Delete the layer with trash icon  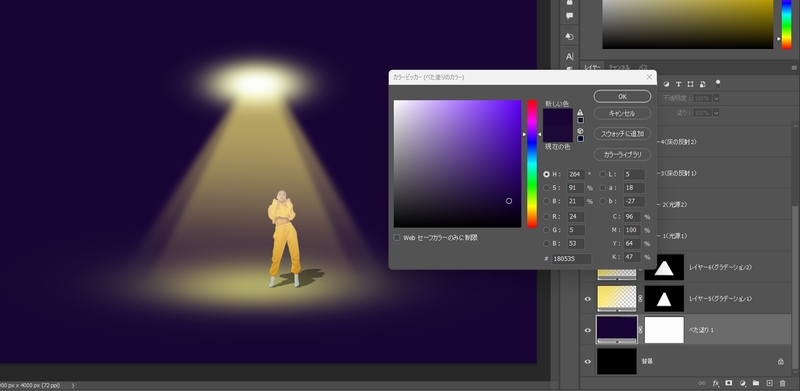tap(783, 383)
